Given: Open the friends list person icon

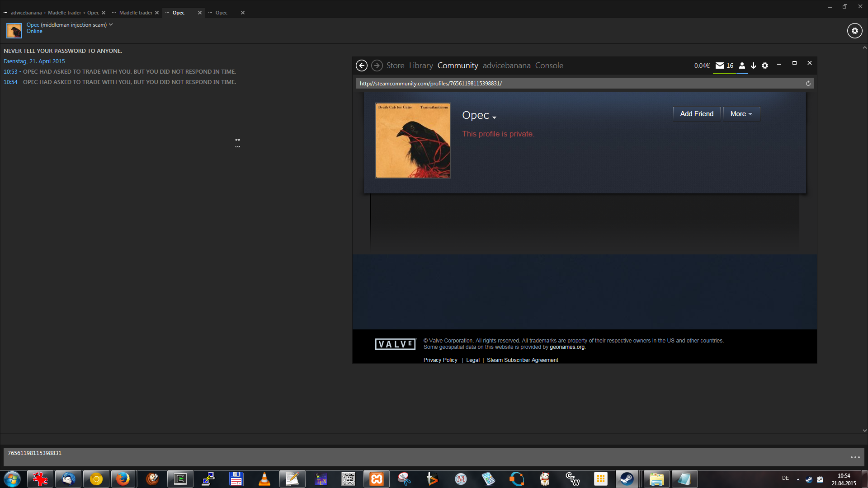Looking at the screenshot, I should tap(742, 66).
